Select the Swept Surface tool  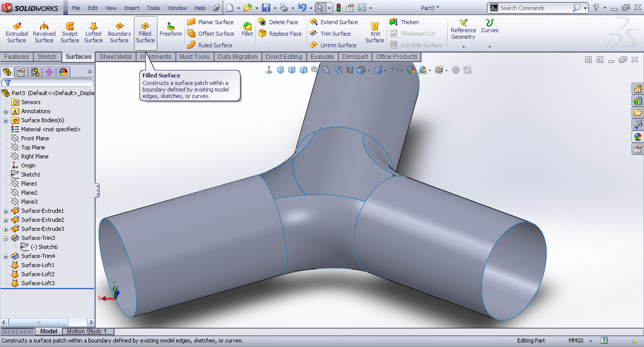click(x=69, y=33)
